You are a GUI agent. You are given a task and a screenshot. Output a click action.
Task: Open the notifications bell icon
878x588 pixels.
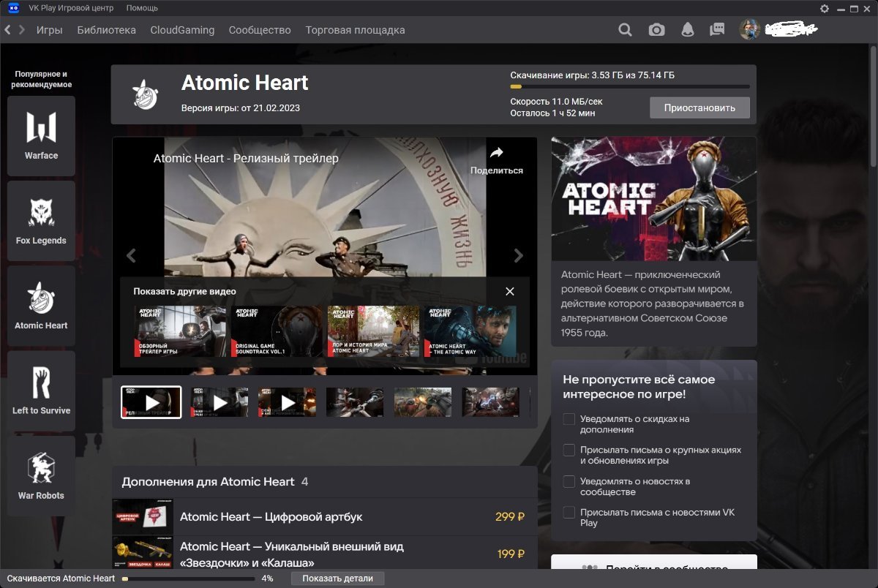(687, 30)
